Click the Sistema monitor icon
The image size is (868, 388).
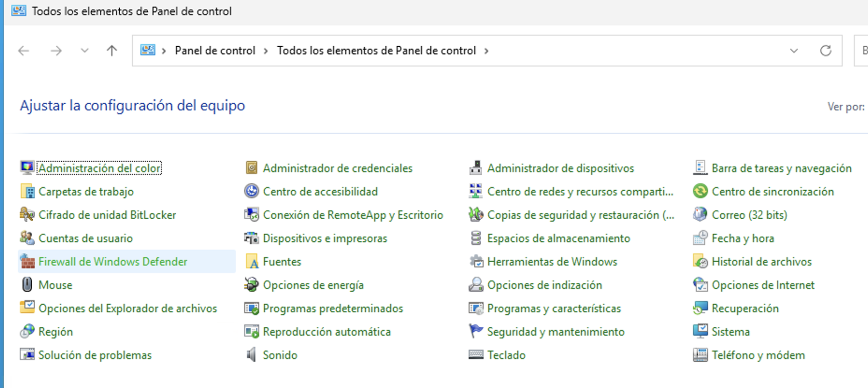(701, 332)
